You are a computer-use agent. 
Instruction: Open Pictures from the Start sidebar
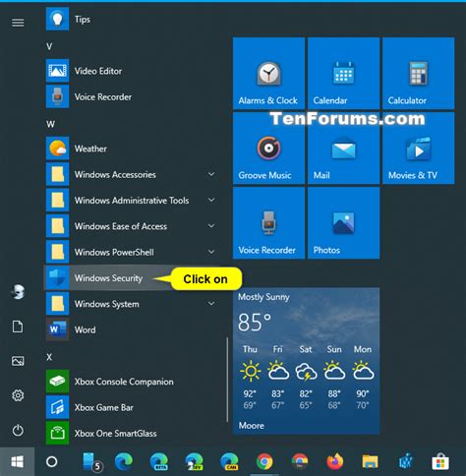(18, 361)
